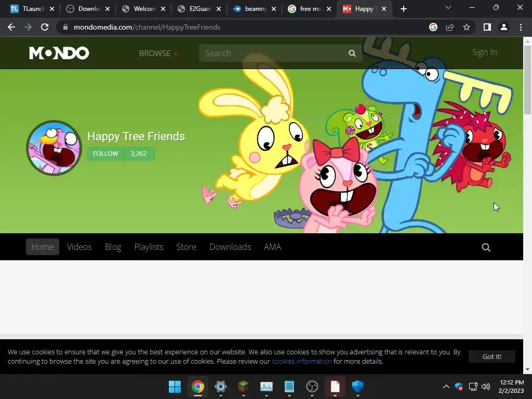The width and height of the screenshot is (532, 399).
Task: Click the network tray icon
Action: 473,387
